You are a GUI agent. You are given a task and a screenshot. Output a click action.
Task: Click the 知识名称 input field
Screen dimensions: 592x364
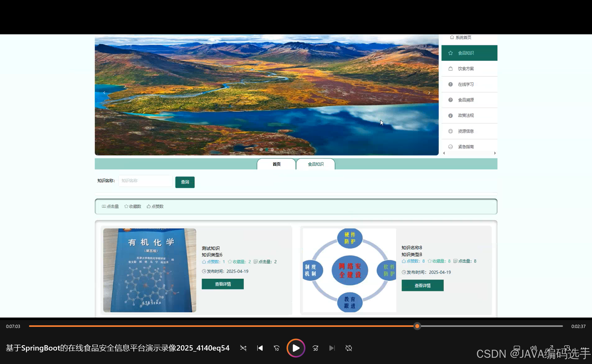pos(145,181)
